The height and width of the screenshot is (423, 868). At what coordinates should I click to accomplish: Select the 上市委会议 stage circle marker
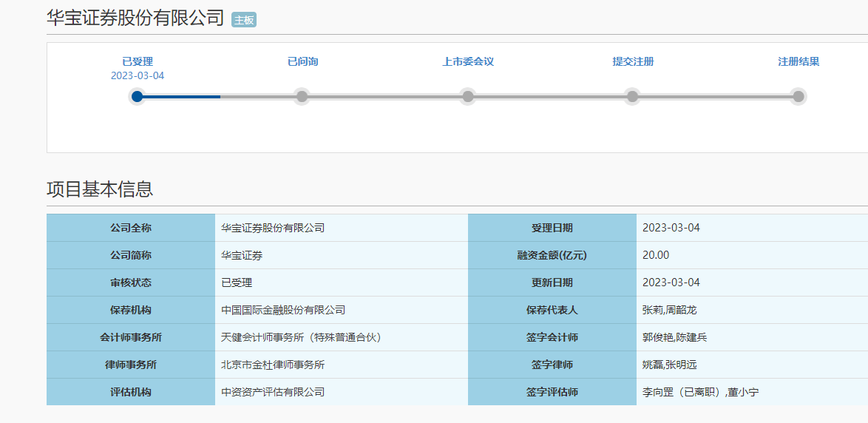(467, 96)
